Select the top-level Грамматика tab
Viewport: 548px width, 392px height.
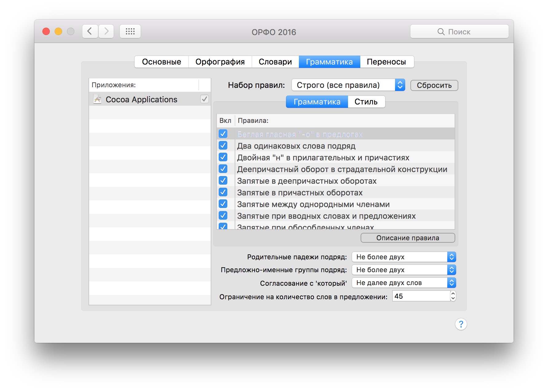[329, 62]
